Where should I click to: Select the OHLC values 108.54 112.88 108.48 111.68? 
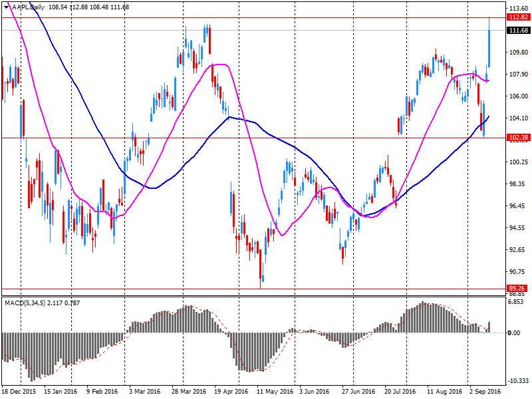(x=89, y=7)
